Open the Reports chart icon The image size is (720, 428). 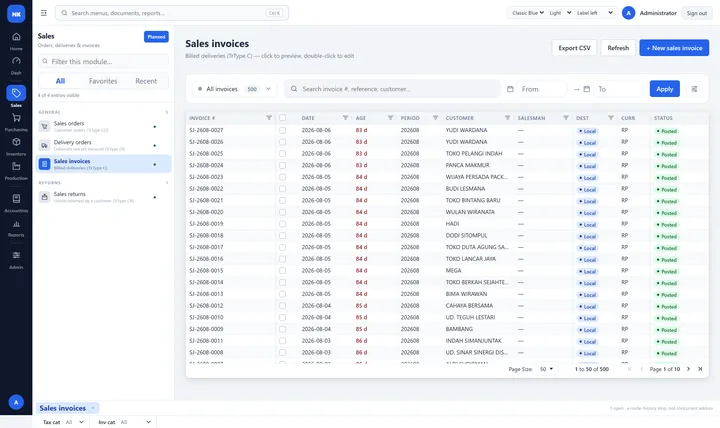point(16,224)
